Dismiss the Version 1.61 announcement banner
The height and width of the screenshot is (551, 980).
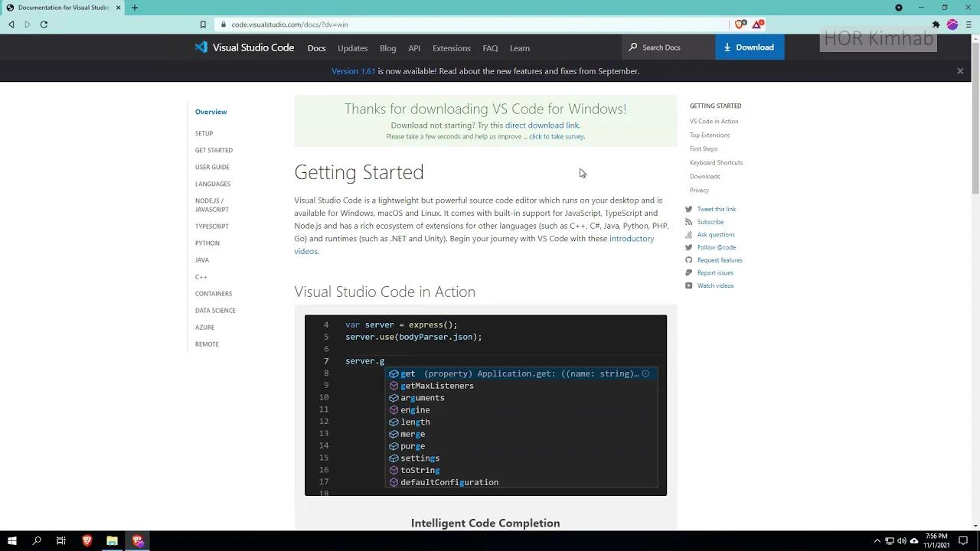click(960, 70)
